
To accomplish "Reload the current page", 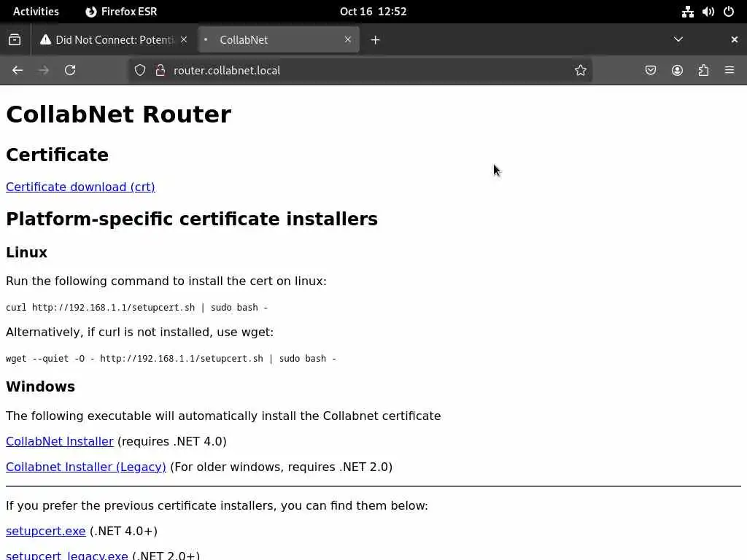I will click(70, 71).
